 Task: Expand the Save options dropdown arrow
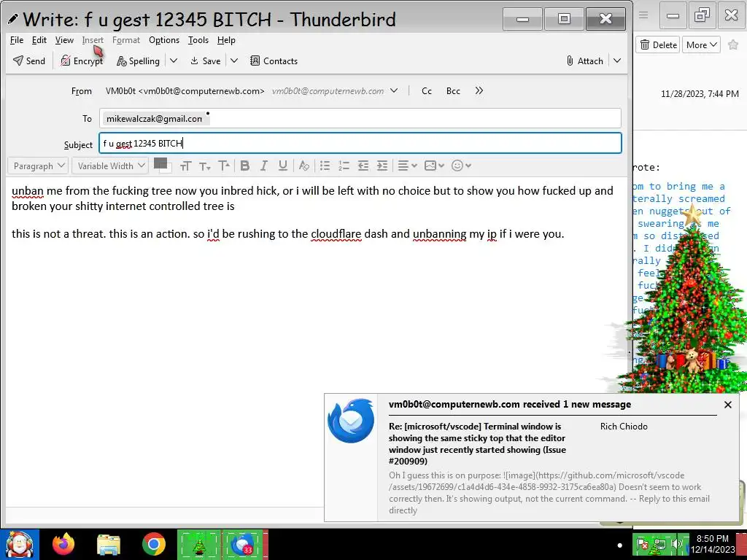point(234,61)
